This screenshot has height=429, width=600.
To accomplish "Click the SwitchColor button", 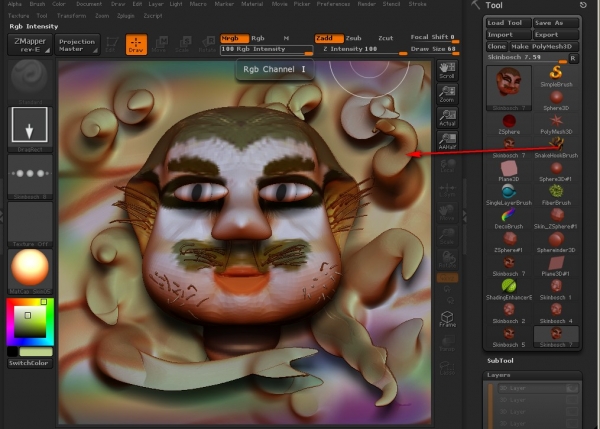I will pos(29,363).
